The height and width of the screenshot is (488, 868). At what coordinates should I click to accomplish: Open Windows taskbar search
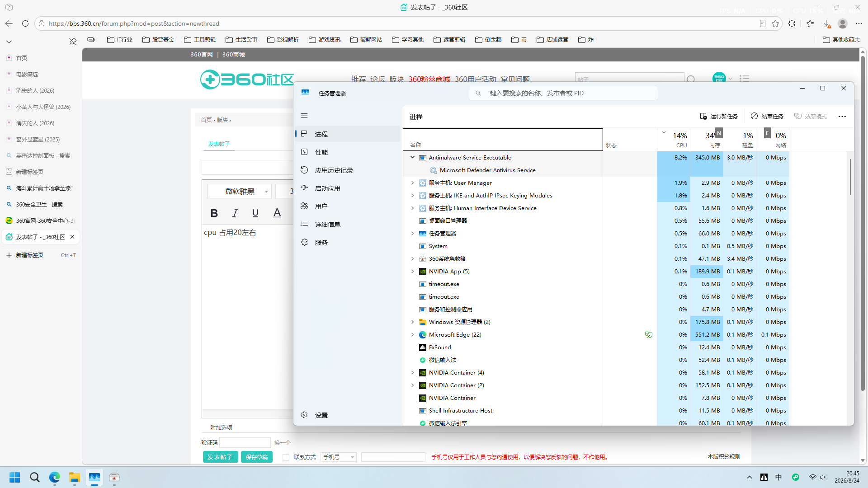(35, 477)
